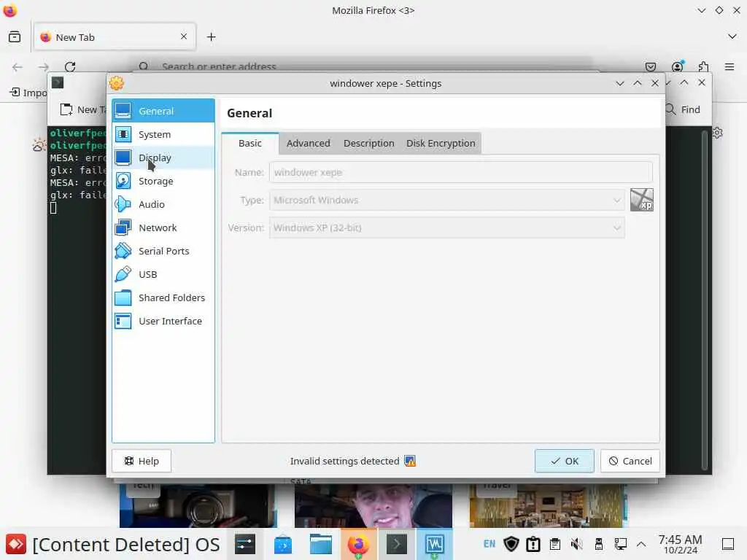Click Find in the terminal window toolbar
This screenshot has height=560, width=747.
click(x=683, y=109)
